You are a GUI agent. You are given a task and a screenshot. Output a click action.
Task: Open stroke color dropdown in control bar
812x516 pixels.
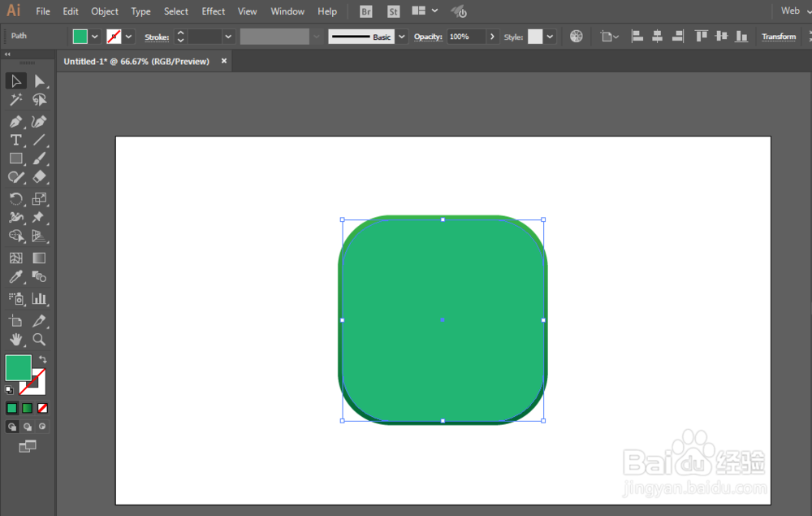click(x=128, y=37)
